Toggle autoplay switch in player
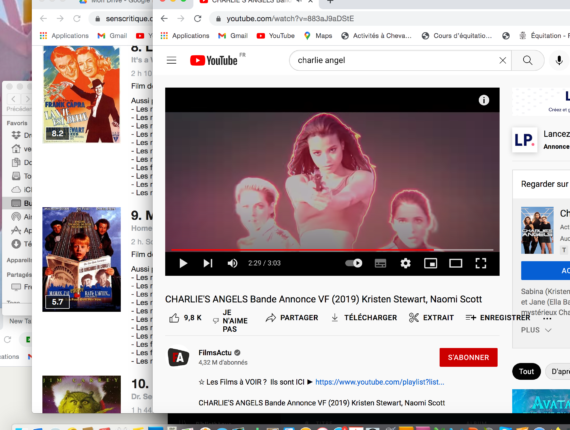 (x=353, y=263)
